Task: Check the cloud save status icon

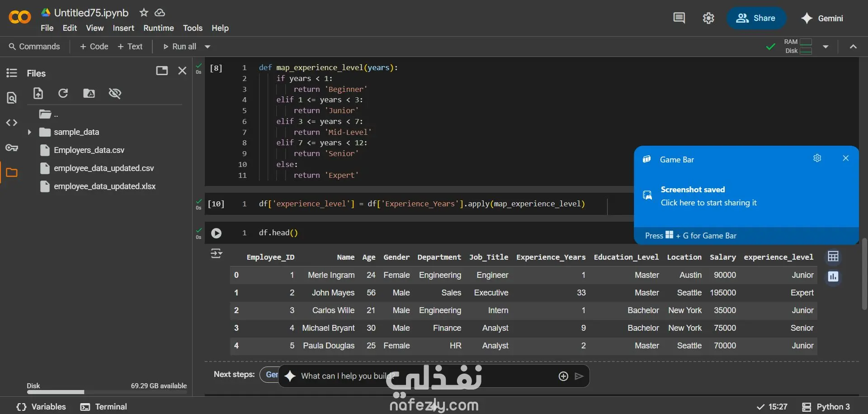Action: pyautogui.click(x=160, y=13)
